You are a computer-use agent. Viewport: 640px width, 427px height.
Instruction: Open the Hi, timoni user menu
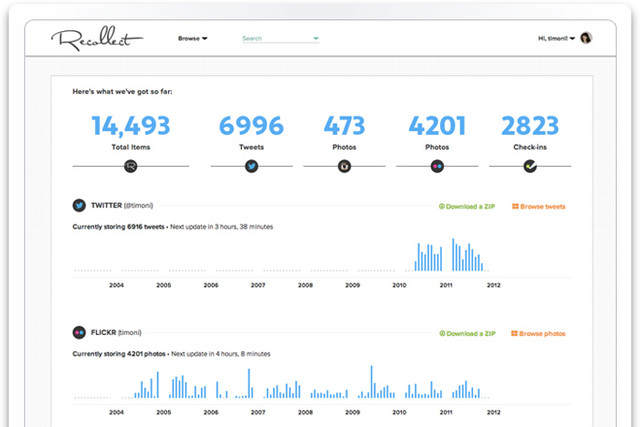[556, 38]
